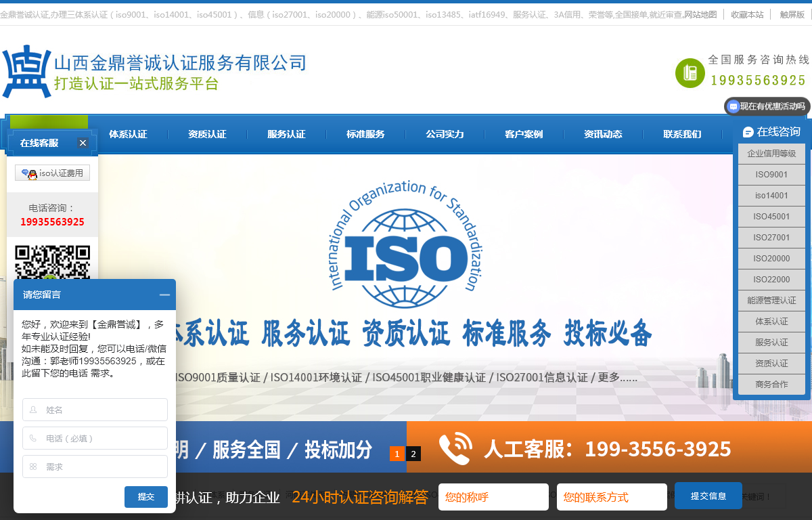Switch to banner slide 1

pos(397,454)
